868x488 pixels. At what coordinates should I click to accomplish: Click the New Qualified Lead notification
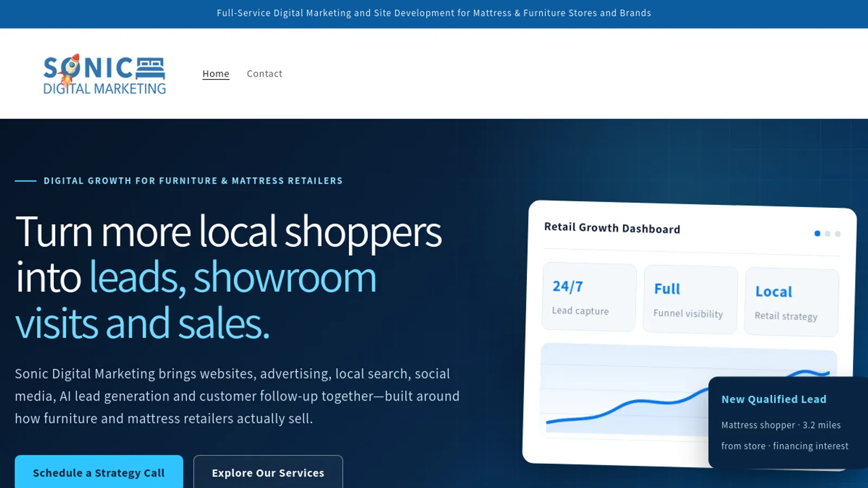788,422
